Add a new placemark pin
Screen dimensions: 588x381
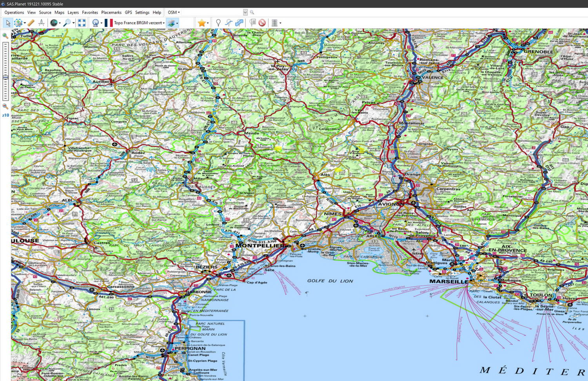click(x=218, y=23)
